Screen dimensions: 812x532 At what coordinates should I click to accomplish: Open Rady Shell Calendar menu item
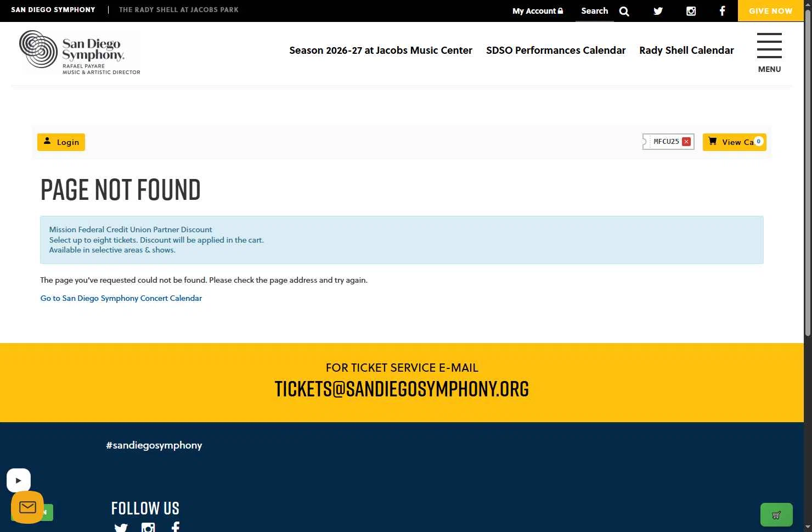pyautogui.click(x=686, y=51)
